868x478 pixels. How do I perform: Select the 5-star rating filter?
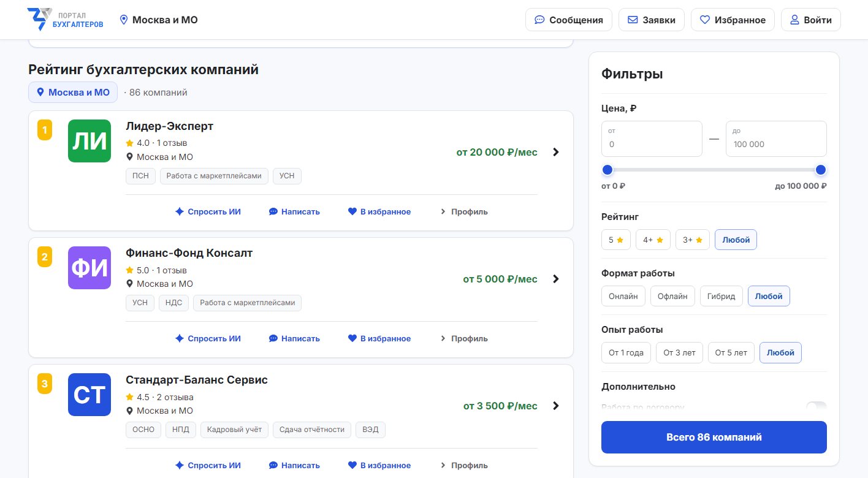coord(615,240)
